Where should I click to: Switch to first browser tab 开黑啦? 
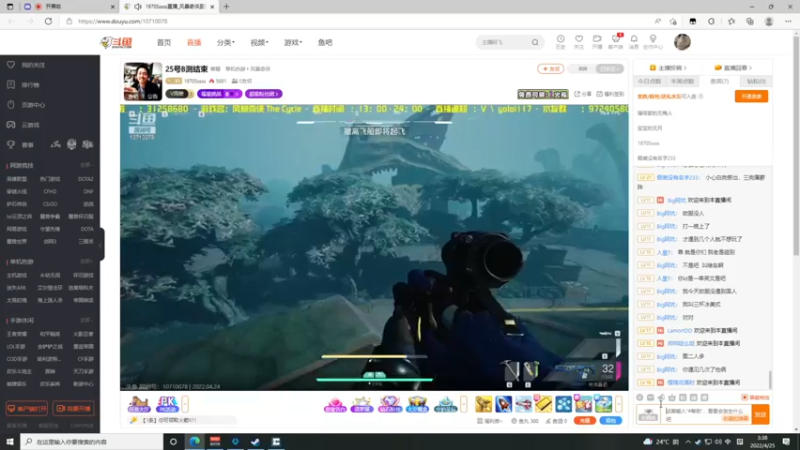pyautogui.click(x=69, y=7)
